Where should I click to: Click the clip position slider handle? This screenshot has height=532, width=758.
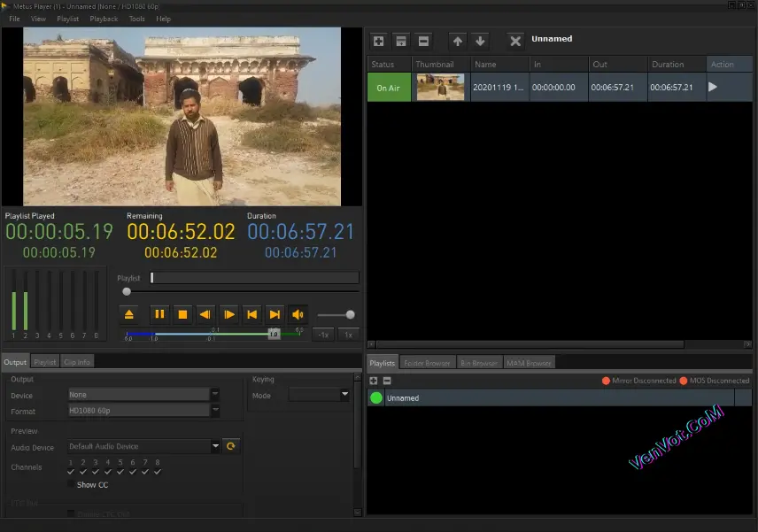coord(127,291)
